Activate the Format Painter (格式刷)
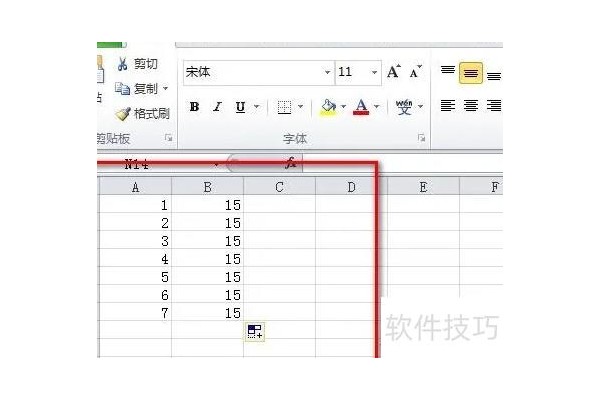The width and height of the screenshot is (600, 400). (142, 114)
